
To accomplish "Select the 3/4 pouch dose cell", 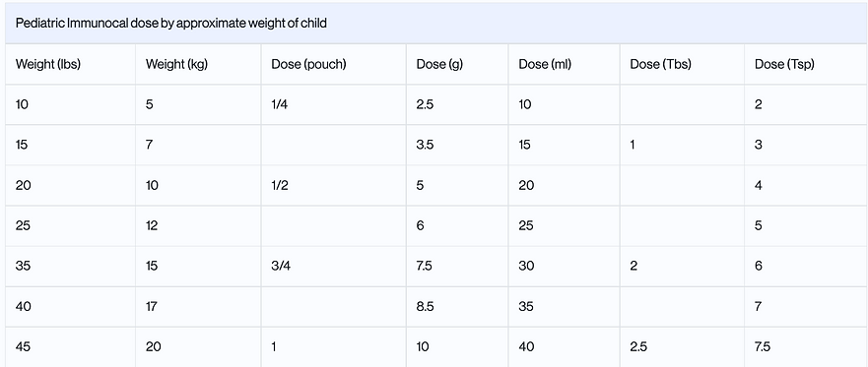I will [281, 266].
